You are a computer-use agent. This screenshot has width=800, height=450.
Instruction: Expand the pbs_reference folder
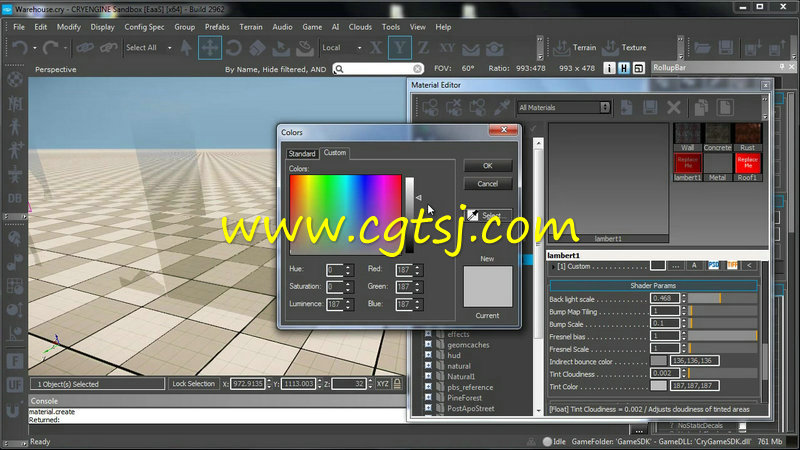coord(428,387)
